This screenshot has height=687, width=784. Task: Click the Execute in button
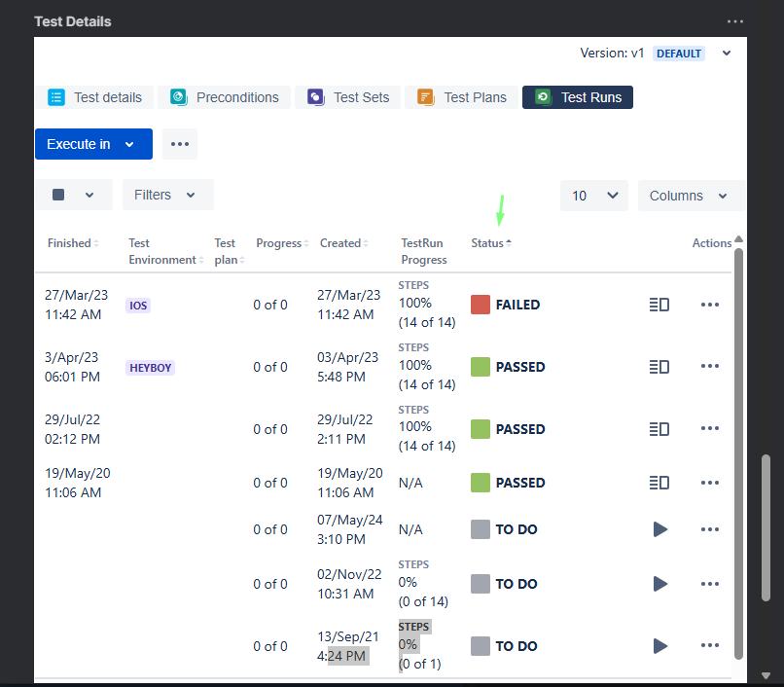pyautogui.click(x=93, y=144)
